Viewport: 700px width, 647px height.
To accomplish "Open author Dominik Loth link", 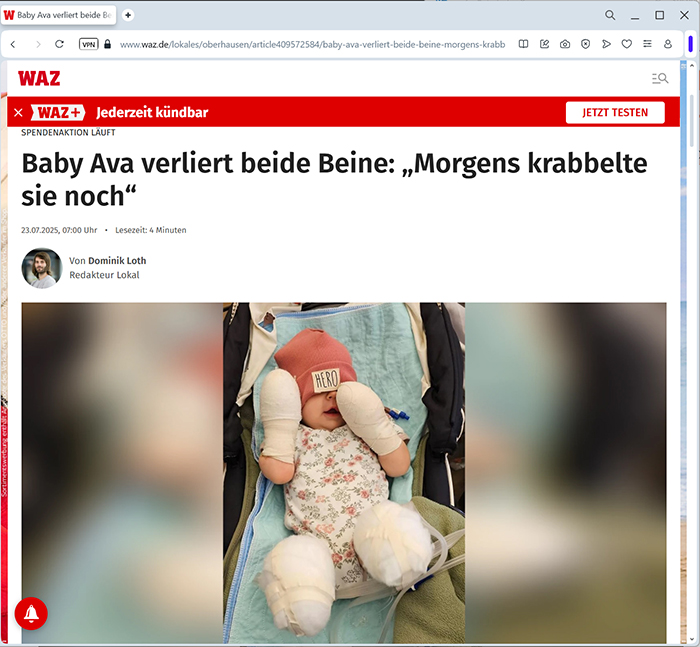I will click(117, 260).
